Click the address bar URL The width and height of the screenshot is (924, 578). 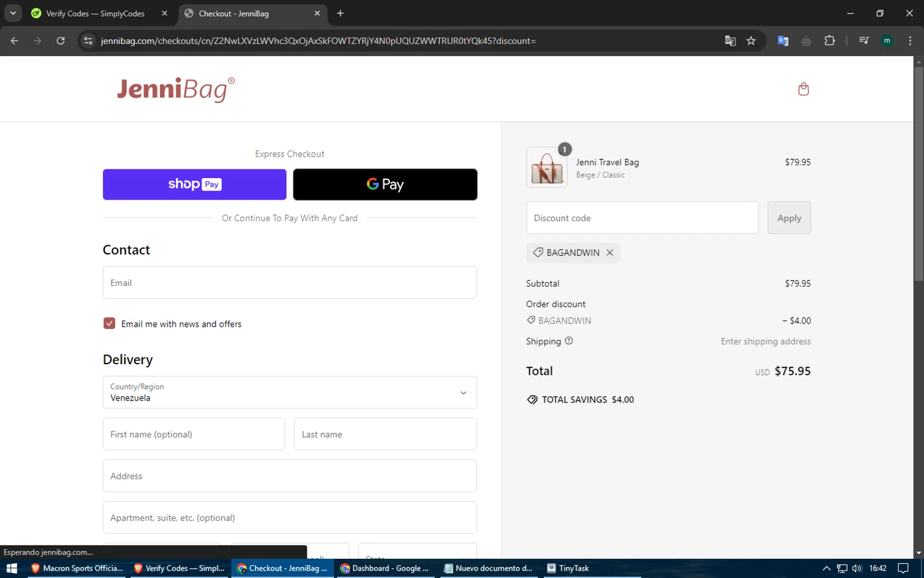pos(318,41)
